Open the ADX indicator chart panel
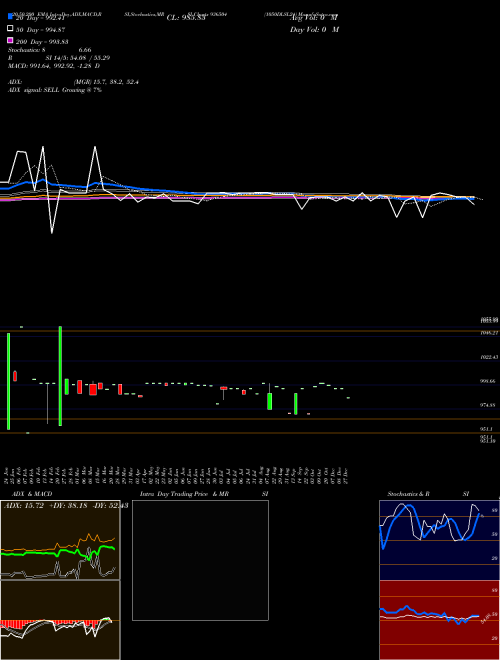 (x=60, y=540)
